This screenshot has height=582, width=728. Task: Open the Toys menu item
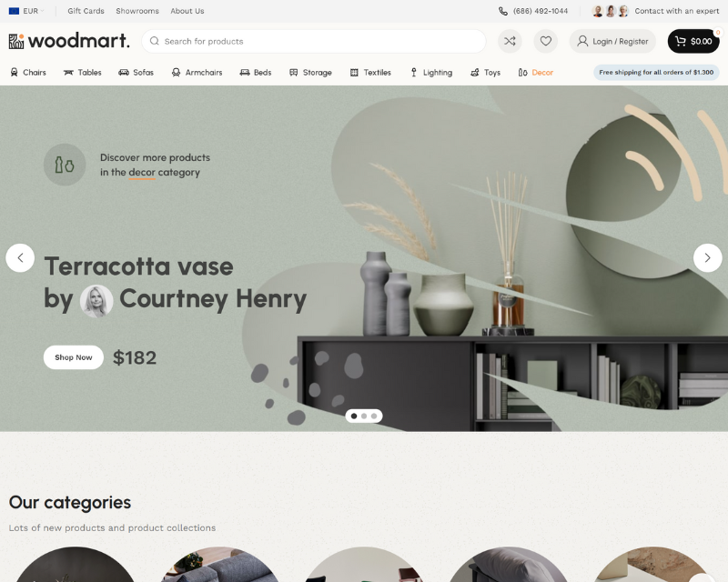[x=492, y=73]
